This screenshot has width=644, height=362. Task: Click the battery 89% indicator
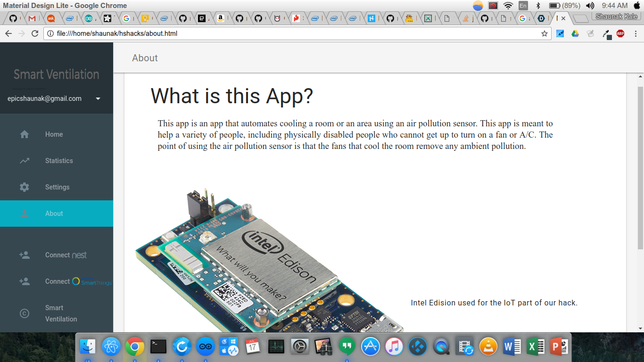[x=565, y=6]
